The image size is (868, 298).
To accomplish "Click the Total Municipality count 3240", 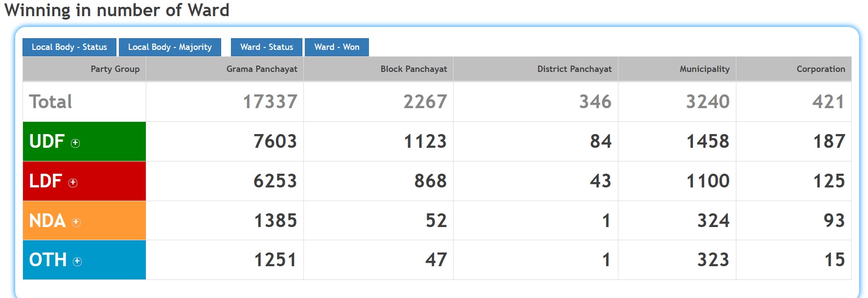I will [x=708, y=102].
